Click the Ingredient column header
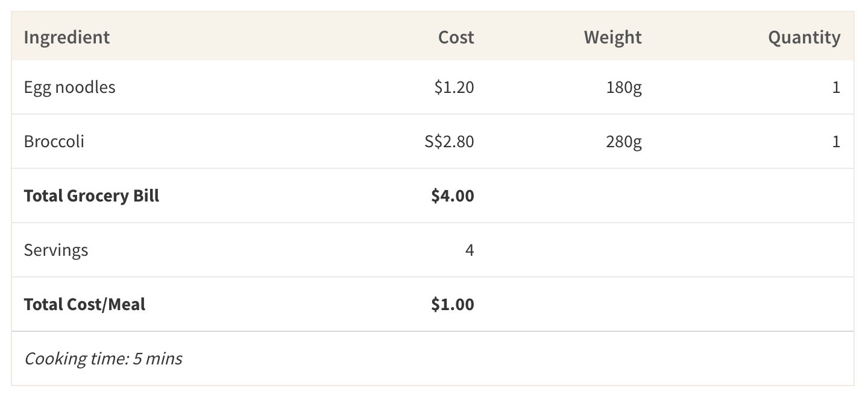This screenshot has height=397, width=868. coord(67,37)
